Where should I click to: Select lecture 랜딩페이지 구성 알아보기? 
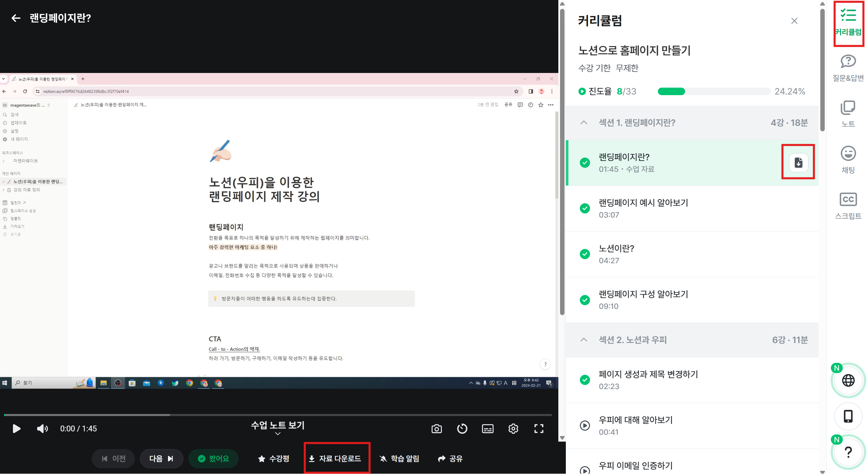(692, 300)
